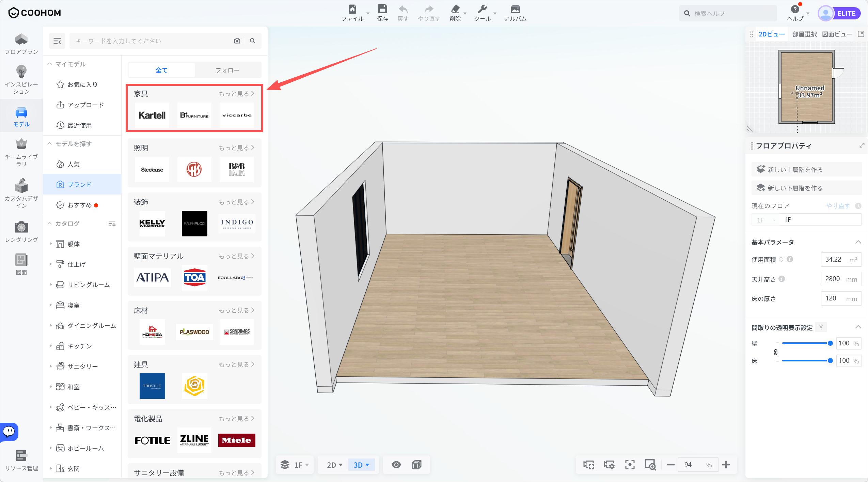Click the fit-to-view focus icon

coord(630,465)
